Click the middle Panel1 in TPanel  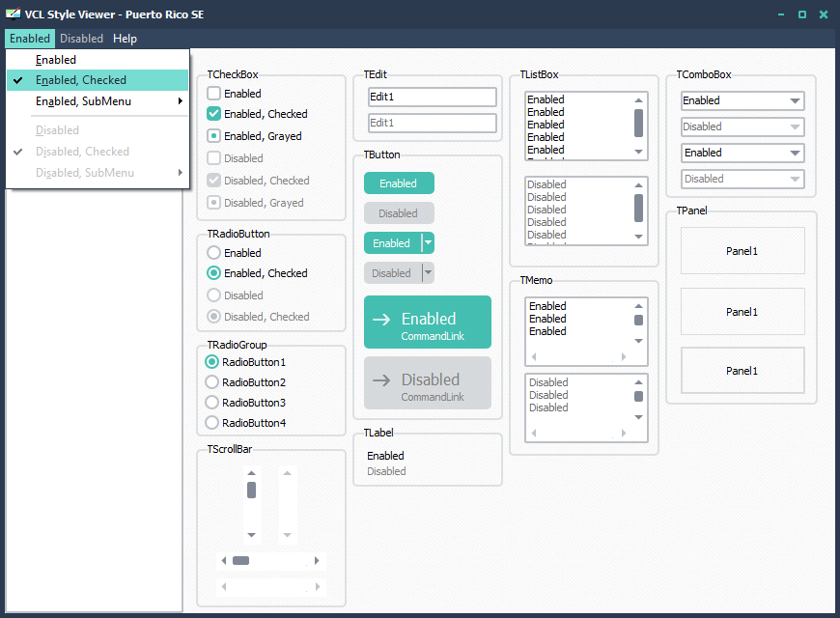pyautogui.click(x=742, y=312)
